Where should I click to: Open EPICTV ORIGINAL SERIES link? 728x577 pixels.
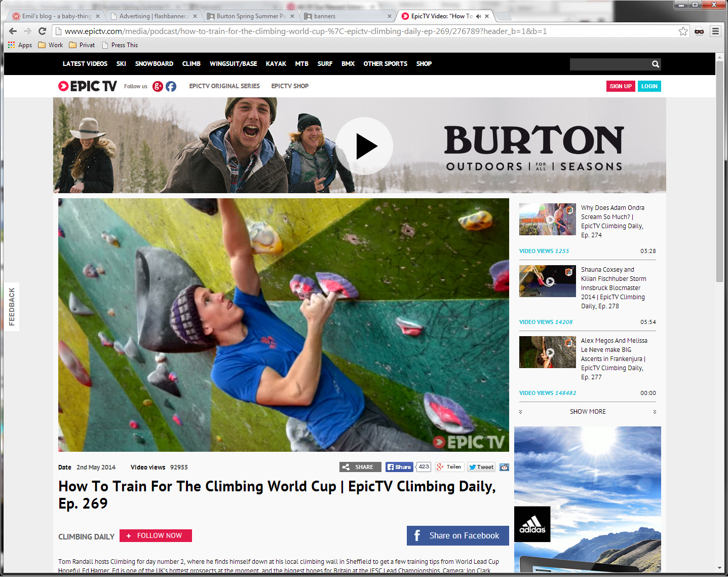pyautogui.click(x=224, y=86)
